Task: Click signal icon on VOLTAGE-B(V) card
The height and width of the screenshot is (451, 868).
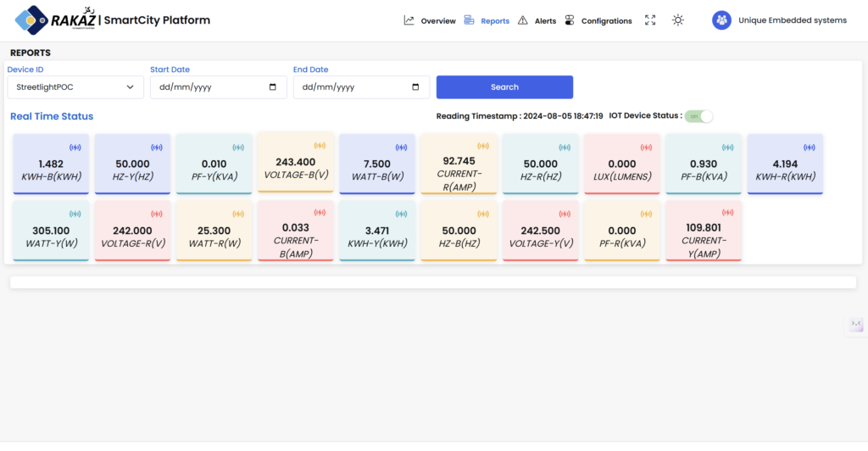Action: (x=320, y=146)
